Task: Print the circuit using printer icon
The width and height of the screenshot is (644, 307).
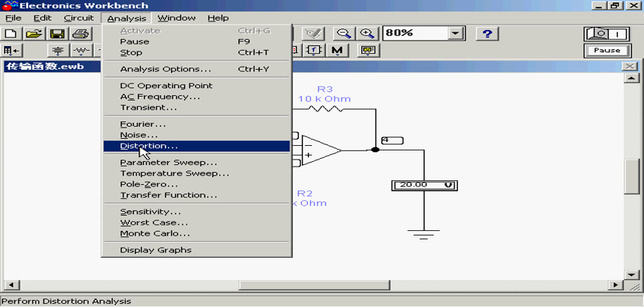Action: [x=80, y=34]
